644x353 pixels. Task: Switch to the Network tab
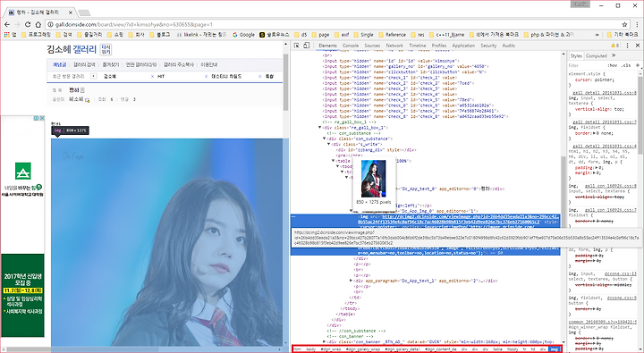[x=394, y=46]
